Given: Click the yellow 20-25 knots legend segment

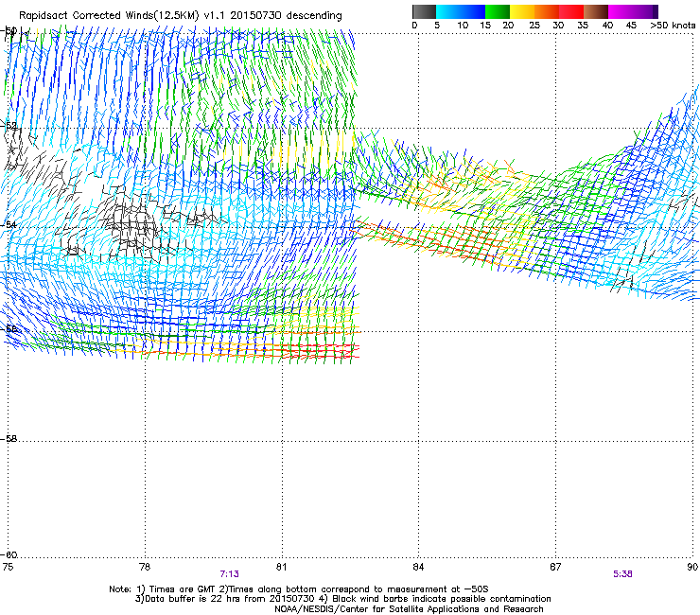Looking at the screenshot, I should point(522,11).
